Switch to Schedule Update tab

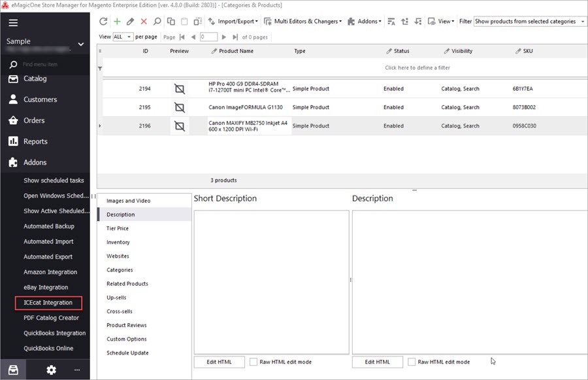point(144,353)
